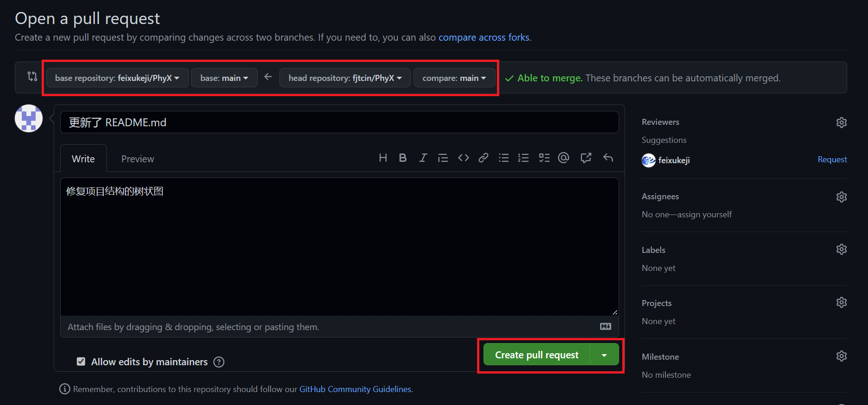Request review from feixukeji
This screenshot has height=405, width=868.
tap(832, 160)
